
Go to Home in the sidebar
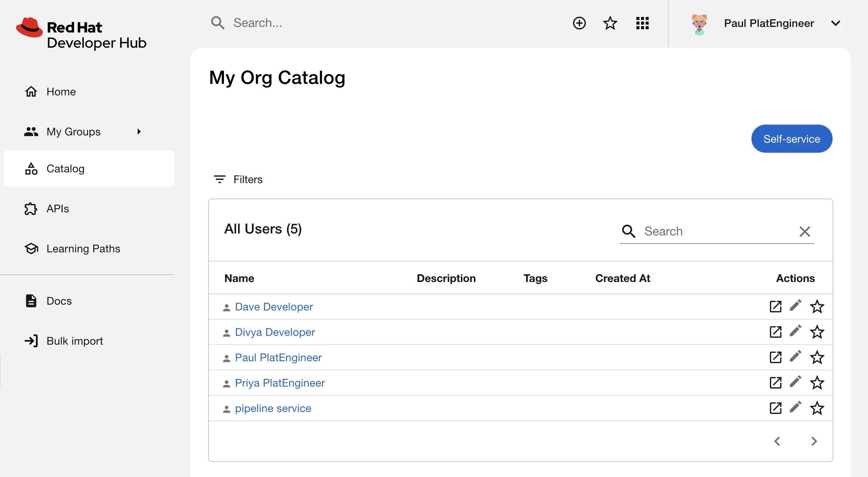tap(89, 92)
